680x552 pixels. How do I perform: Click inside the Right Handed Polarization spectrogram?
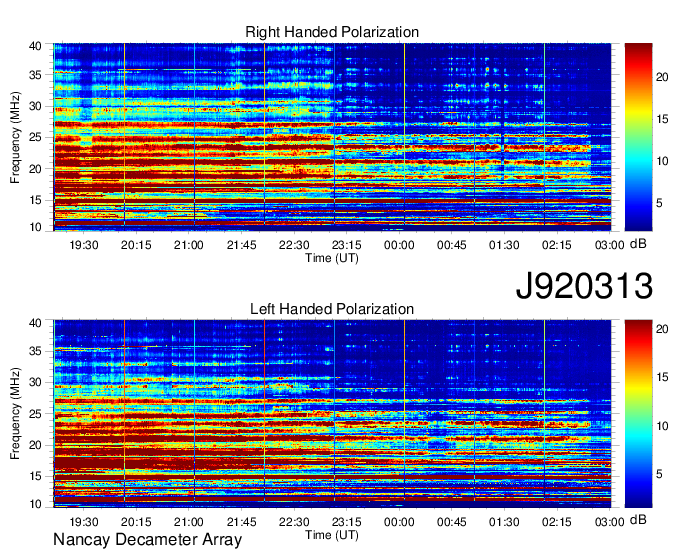tap(332, 137)
